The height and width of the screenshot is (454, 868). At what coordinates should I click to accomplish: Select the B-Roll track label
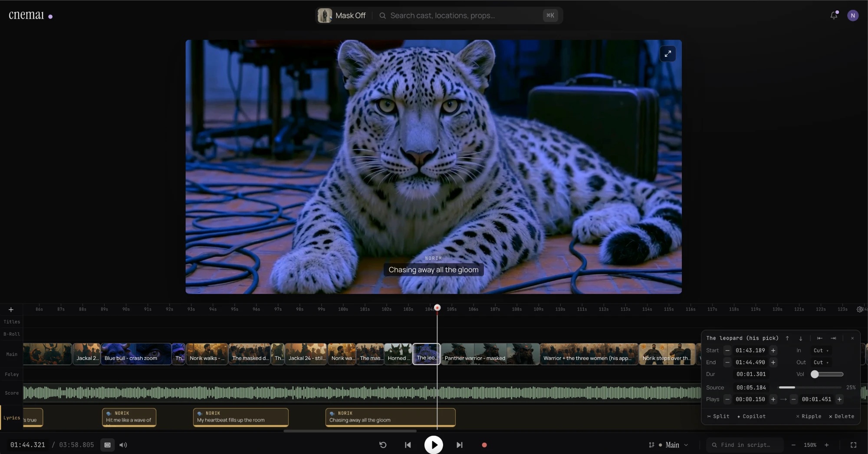point(12,334)
